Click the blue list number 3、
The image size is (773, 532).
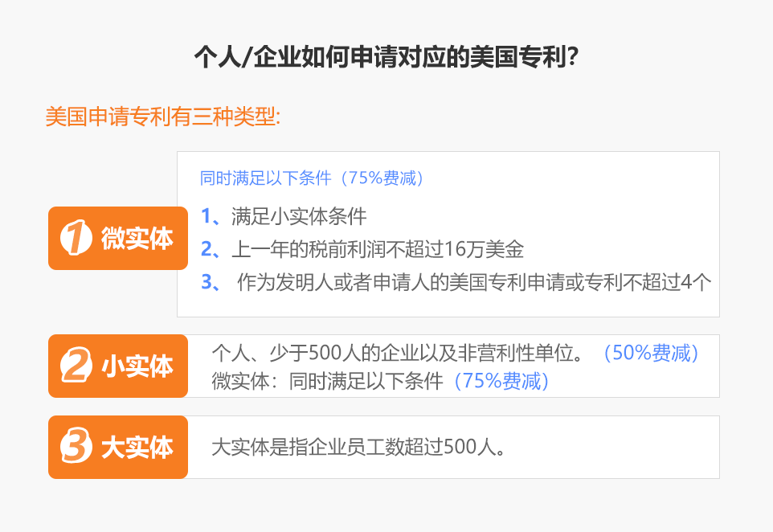(211, 283)
